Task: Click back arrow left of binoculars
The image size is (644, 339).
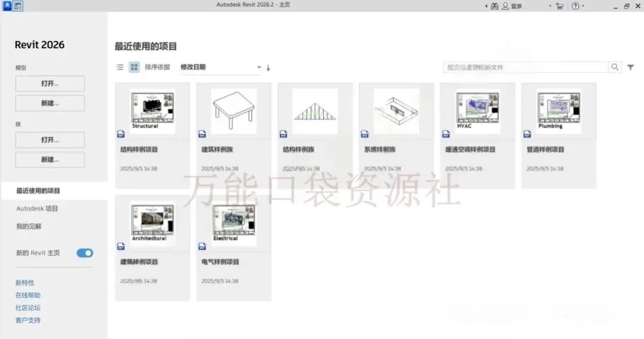Action: (487, 6)
